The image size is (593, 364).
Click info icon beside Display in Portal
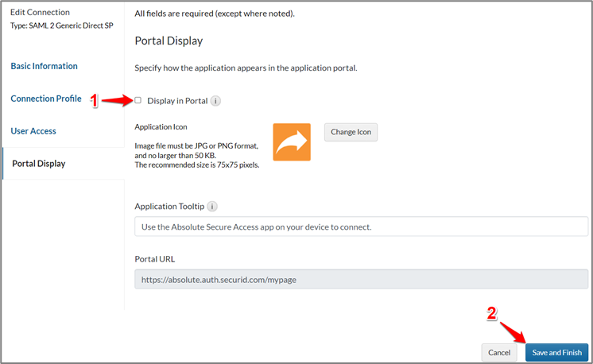tap(216, 101)
